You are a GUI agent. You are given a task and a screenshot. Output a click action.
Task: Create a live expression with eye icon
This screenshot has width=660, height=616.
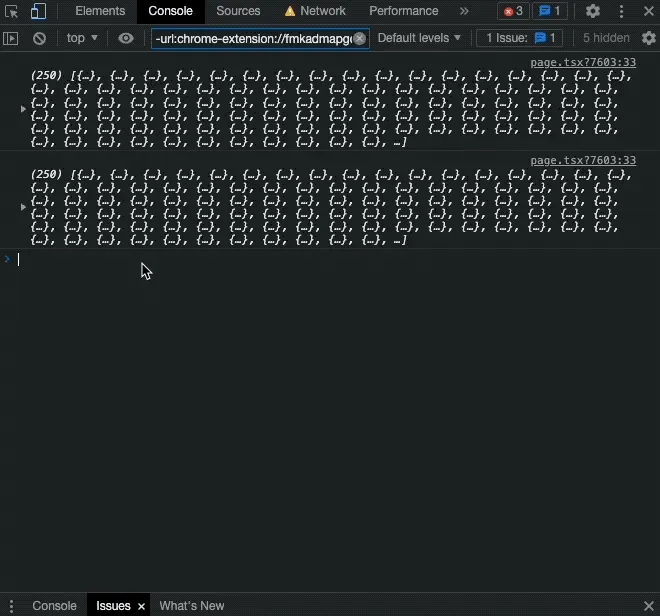click(125, 38)
